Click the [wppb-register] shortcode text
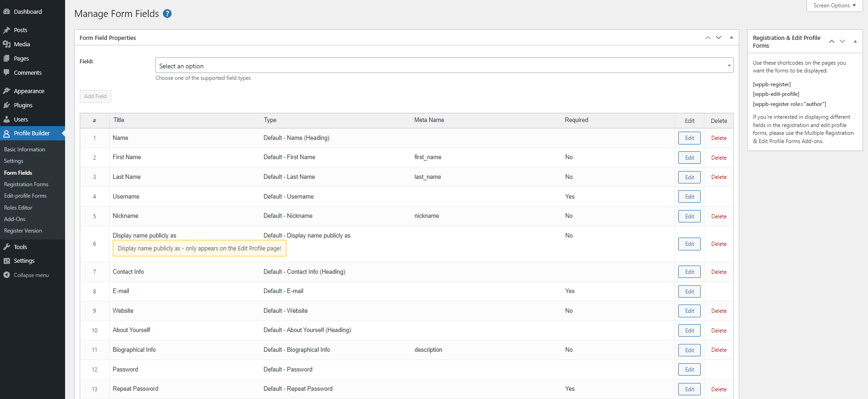The height and width of the screenshot is (399, 868). coord(772,84)
